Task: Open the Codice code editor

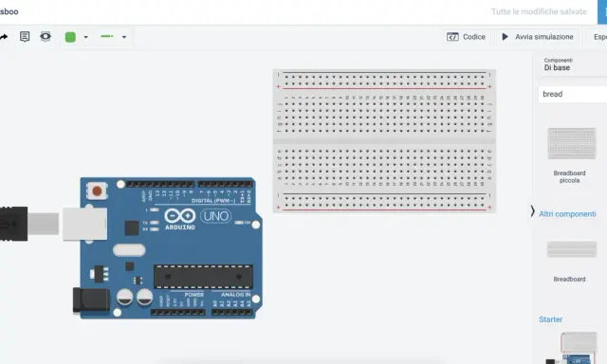Action: (466, 37)
